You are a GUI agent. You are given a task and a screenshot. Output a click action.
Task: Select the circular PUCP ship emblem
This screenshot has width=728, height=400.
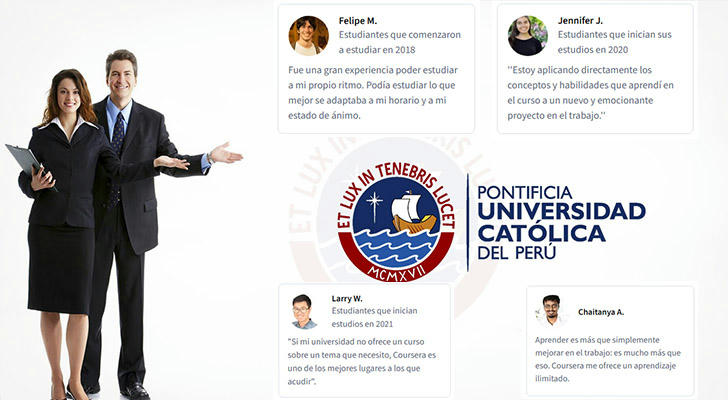pyautogui.click(x=396, y=222)
